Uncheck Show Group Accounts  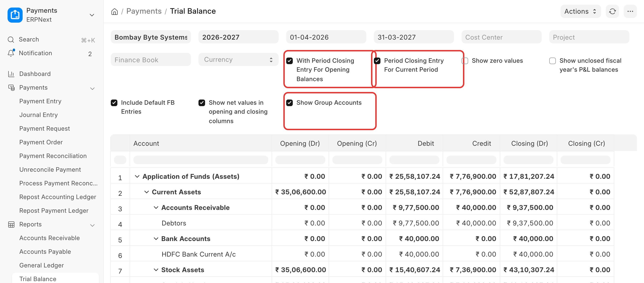(x=289, y=103)
